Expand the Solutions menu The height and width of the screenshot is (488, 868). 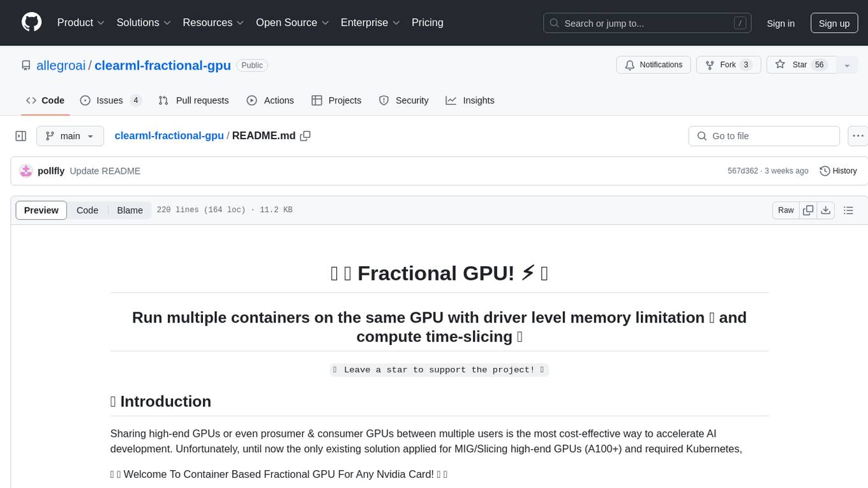(x=144, y=22)
